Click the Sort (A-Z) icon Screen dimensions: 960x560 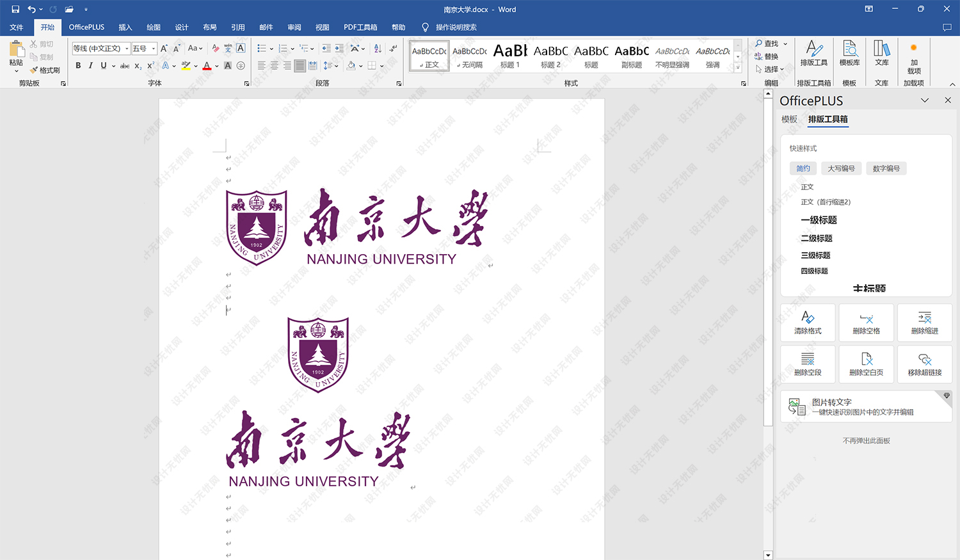[x=378, y=48]
